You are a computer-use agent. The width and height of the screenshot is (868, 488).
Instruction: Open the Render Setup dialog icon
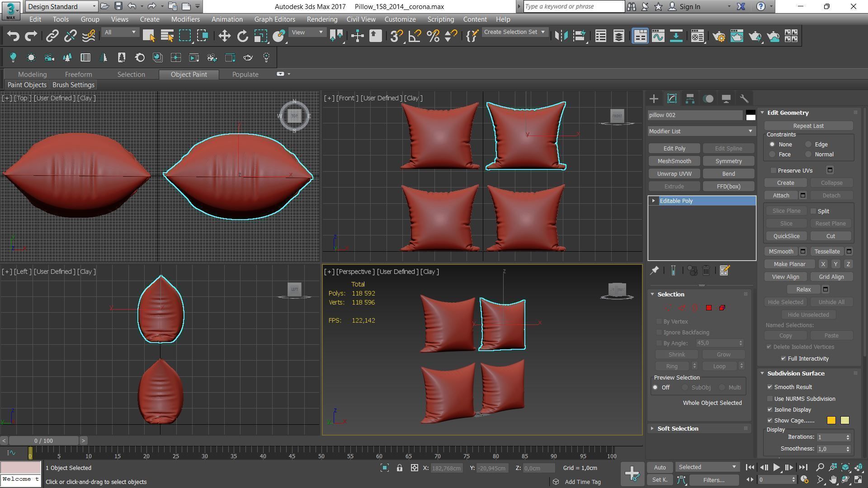click(x=719, y=36)
